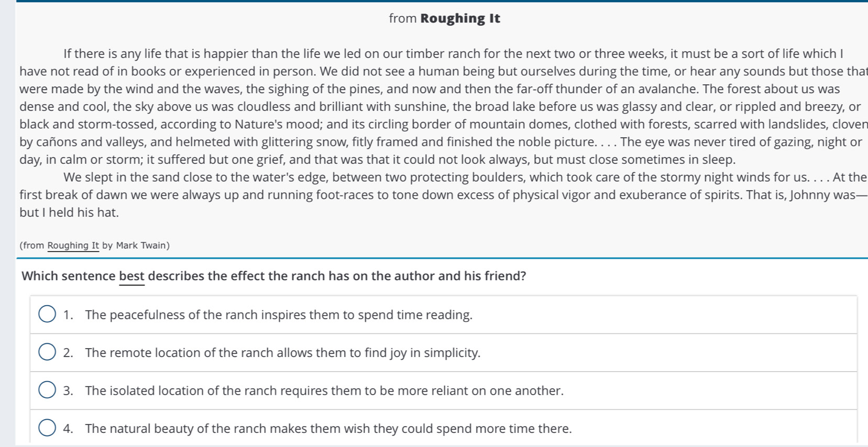Click the paragraph starting "We slept in the sand"
868x447 pixels.
coord(440,195)
